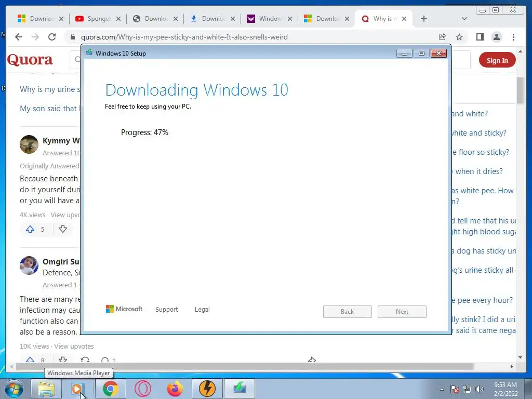Open the related question 'pee every hour?'

pyautogui.click(x=482, y=300)
